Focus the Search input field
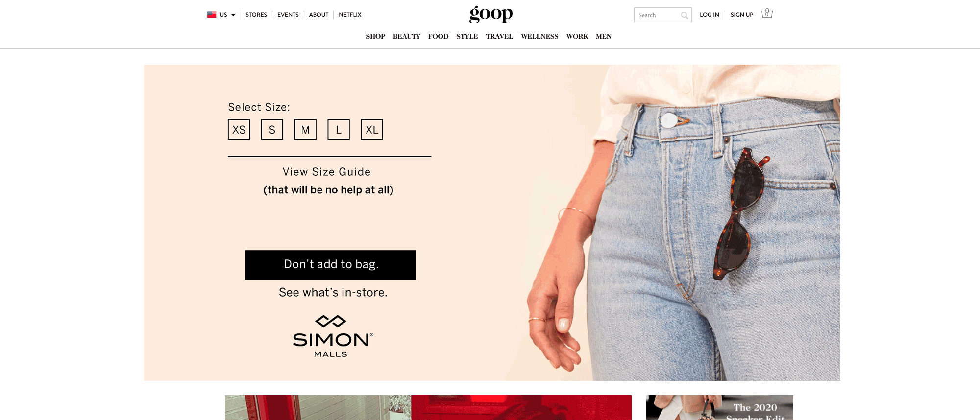 658,15
